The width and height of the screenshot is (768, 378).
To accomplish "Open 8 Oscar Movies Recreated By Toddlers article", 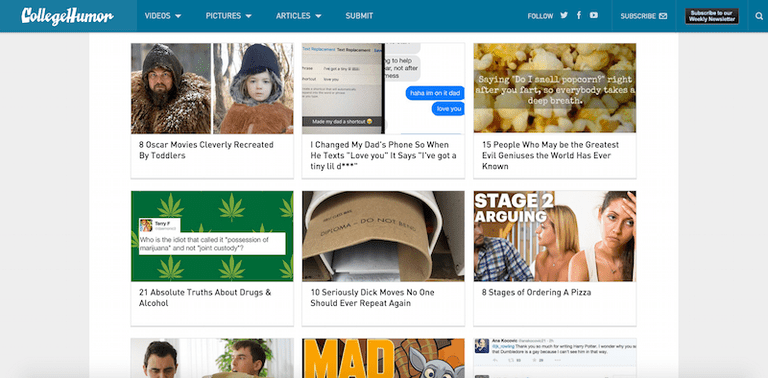I will tap(206, 150).
